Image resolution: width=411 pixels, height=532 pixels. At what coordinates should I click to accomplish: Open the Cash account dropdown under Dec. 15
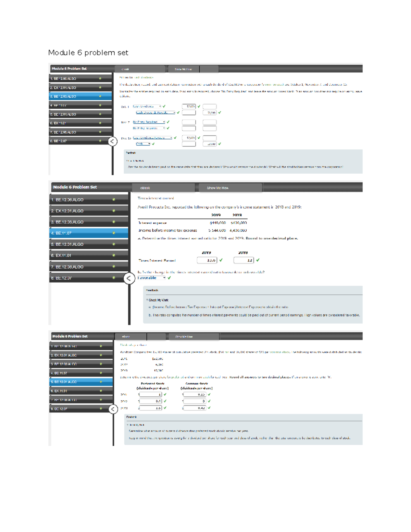point(142,144)
